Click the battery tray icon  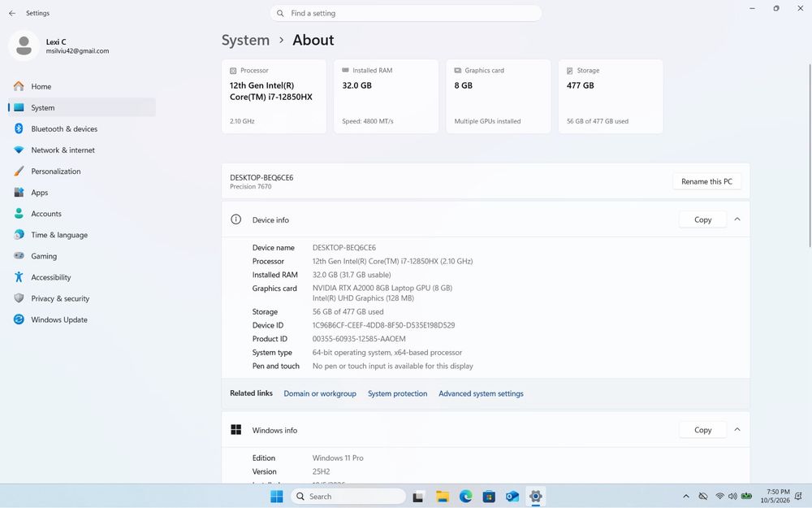coord(746,496)
